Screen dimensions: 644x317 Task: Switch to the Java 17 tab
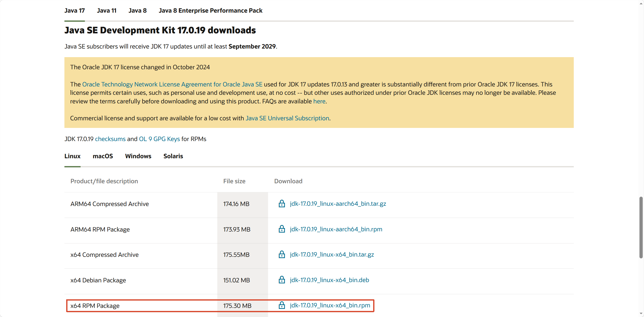75,11
